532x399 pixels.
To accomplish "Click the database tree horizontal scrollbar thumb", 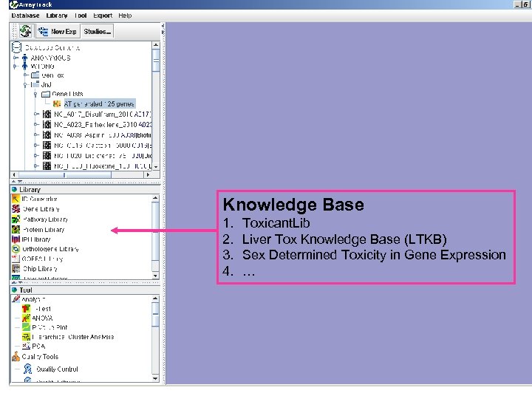I will click(x=64, y=174).
